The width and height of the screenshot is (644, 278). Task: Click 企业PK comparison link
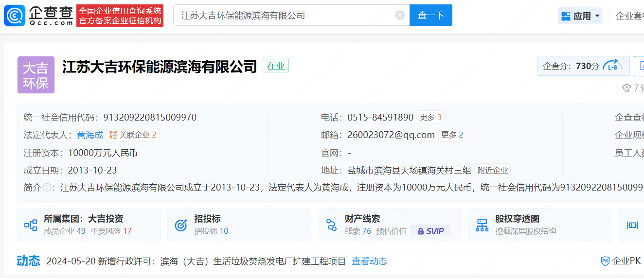(621, 261)
